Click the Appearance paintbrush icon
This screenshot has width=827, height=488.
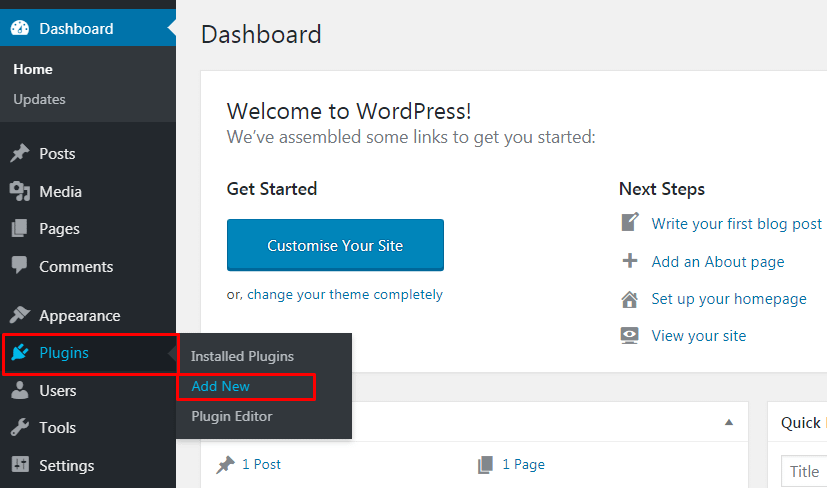tap(20, 314)
